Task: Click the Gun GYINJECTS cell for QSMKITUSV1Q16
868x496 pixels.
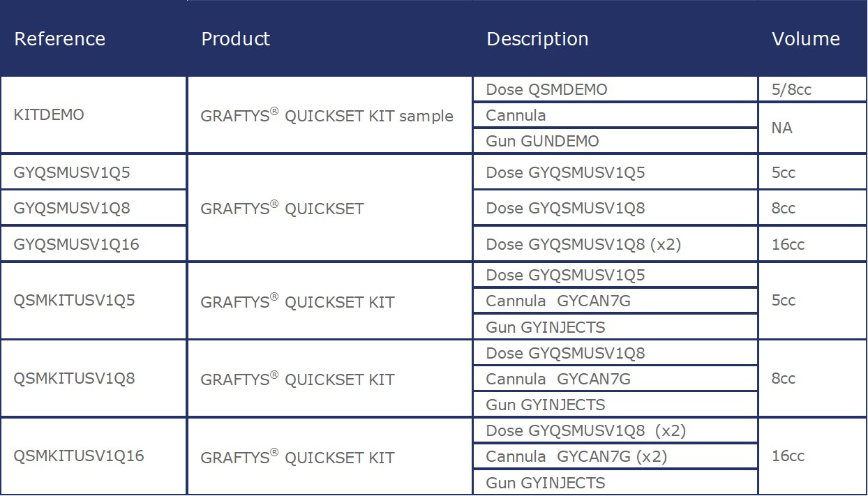Action: (546, 483)
